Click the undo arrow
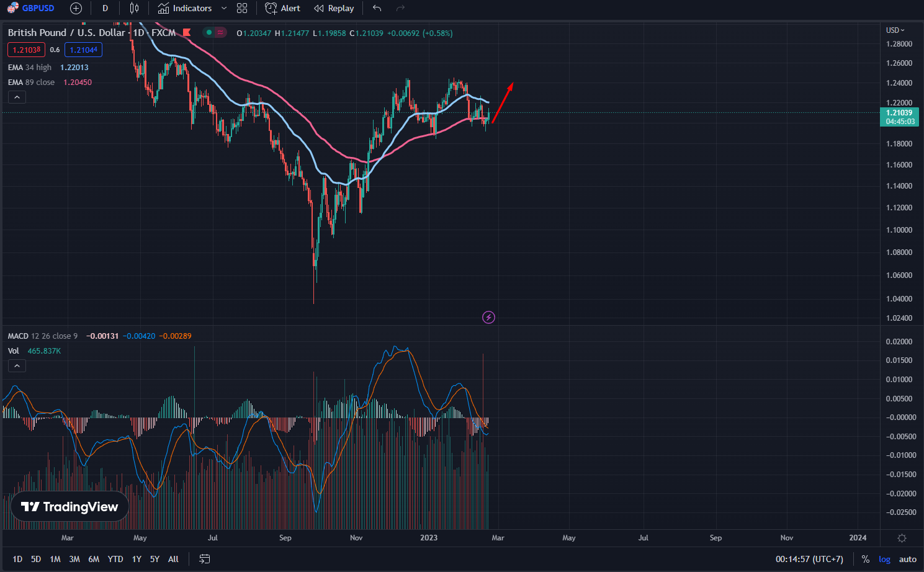Screen dimensions: 924x572 coord(377,8)
